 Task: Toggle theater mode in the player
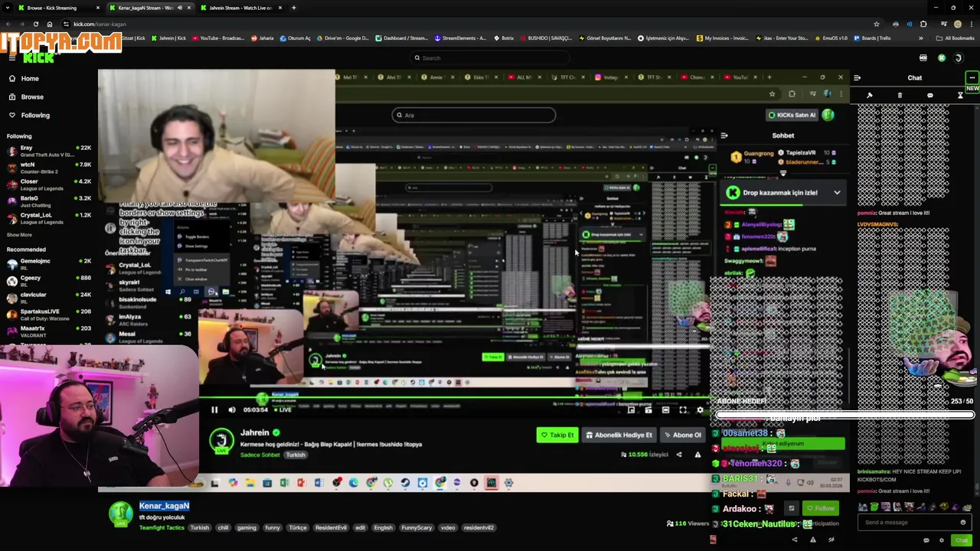click(665, 410)
